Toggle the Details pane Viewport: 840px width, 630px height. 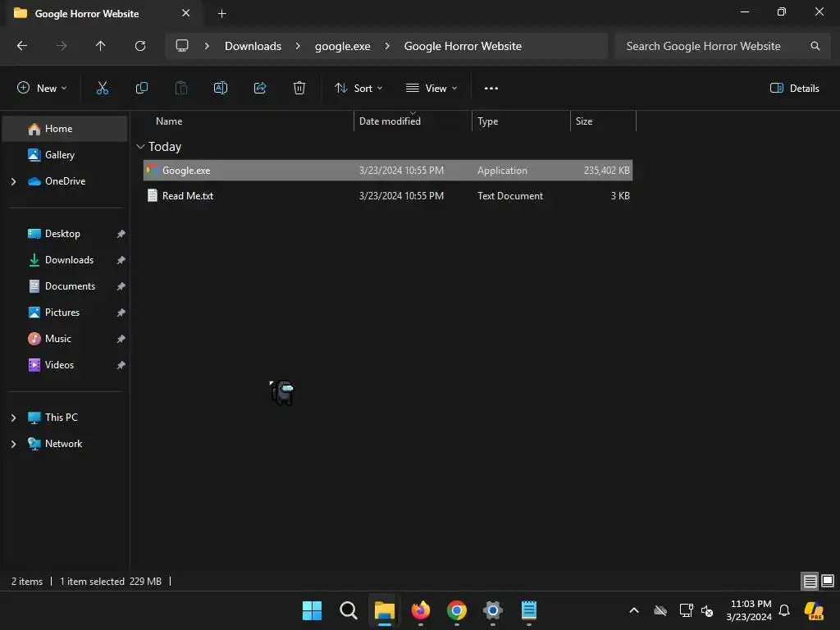[x=794, y=89]
